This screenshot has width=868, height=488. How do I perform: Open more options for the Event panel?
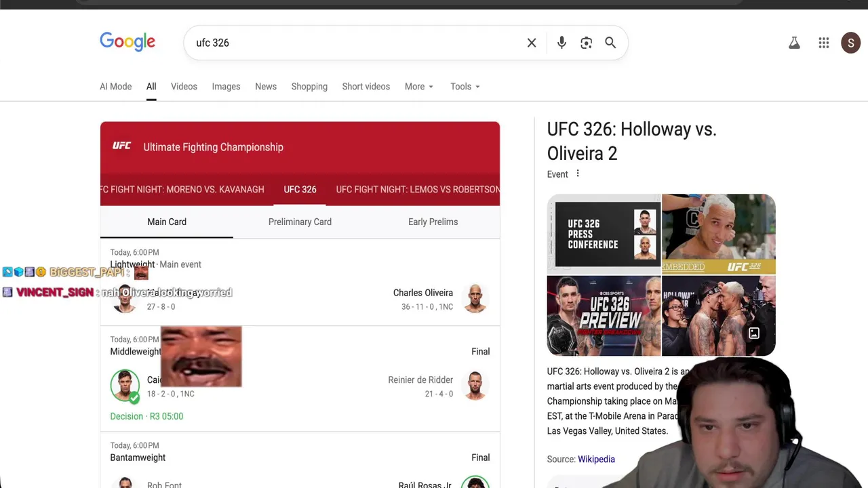click(578, 174)
